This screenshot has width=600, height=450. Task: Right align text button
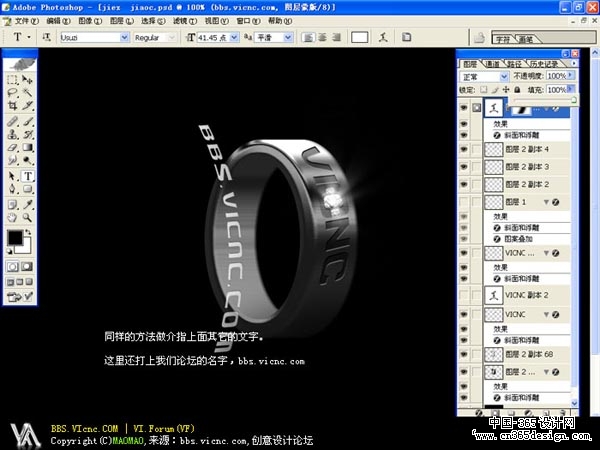pos(336,37)
